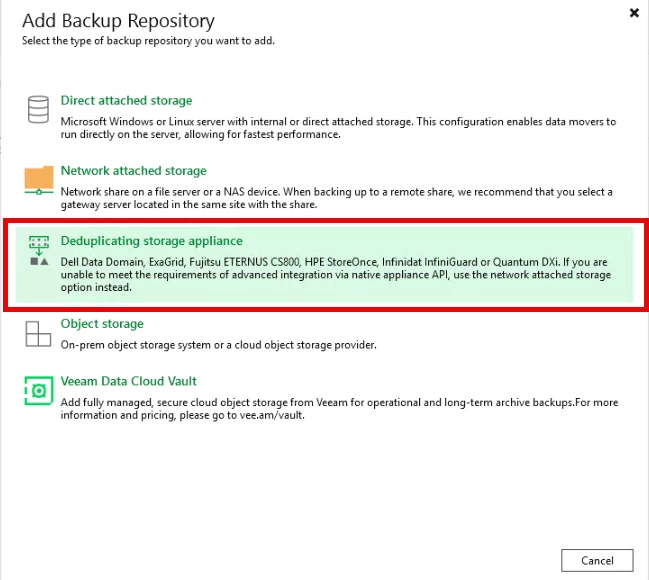
Task: Click the vee.am/vault pricing description text
Action: [339, 409]
